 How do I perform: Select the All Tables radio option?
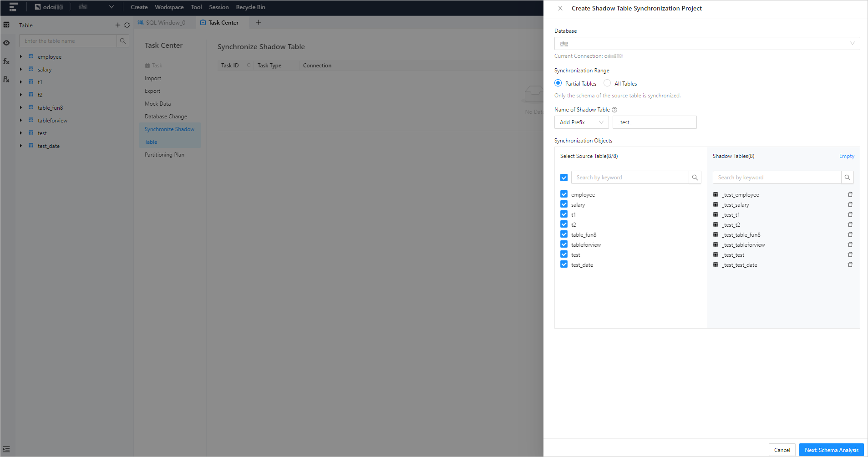(607, 83)
